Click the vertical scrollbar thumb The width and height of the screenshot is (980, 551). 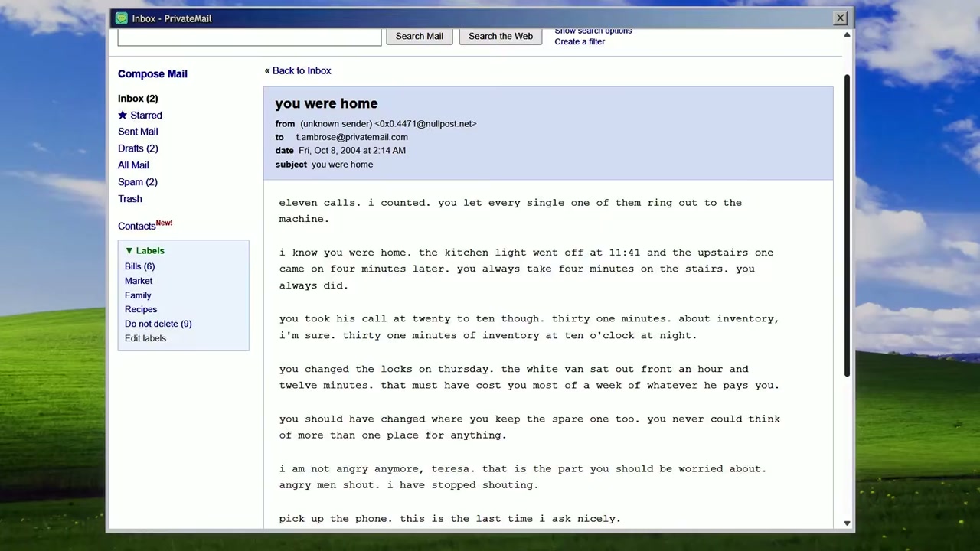pos(847,226)
